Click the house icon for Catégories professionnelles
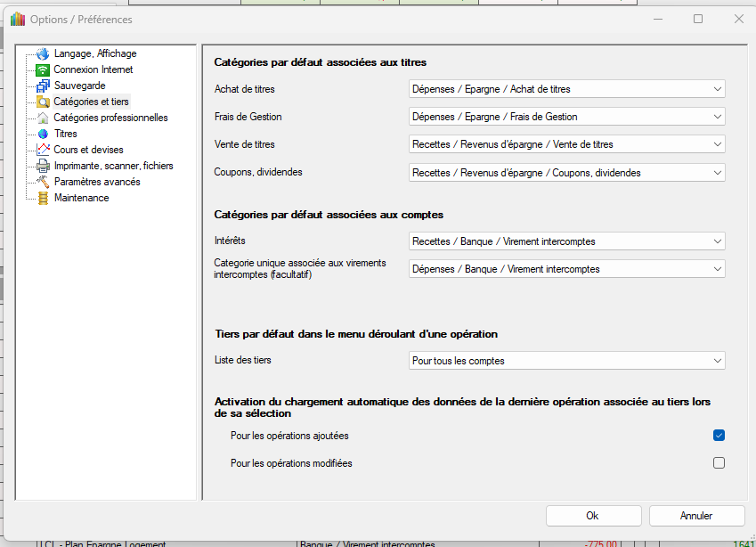The image size is (756, 547). tap(43, 118)
